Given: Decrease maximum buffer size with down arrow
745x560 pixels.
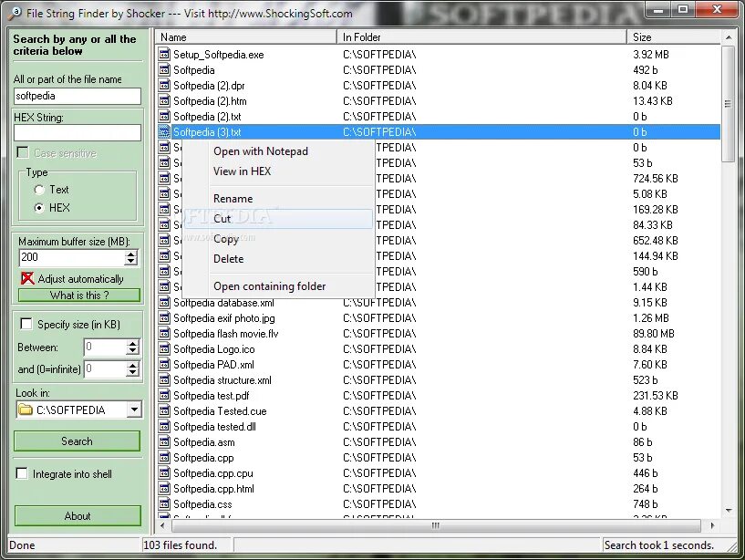Looking at the screenshot, I should click(x=131, y=262).
